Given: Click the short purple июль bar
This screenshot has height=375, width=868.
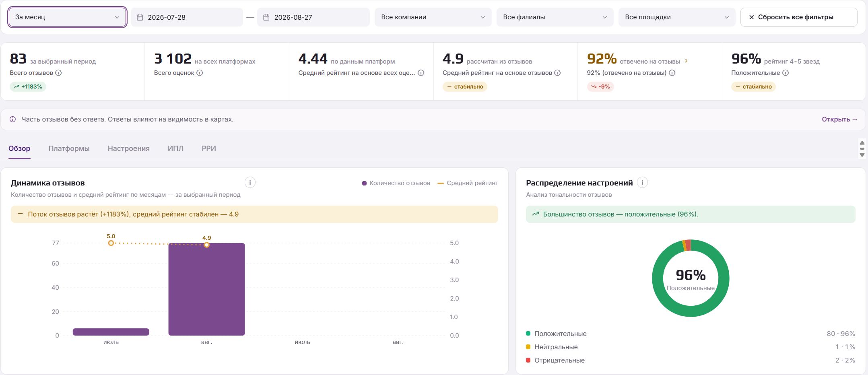Looking at the screenshot, I should pyautogui.click(x=111, y=332).
